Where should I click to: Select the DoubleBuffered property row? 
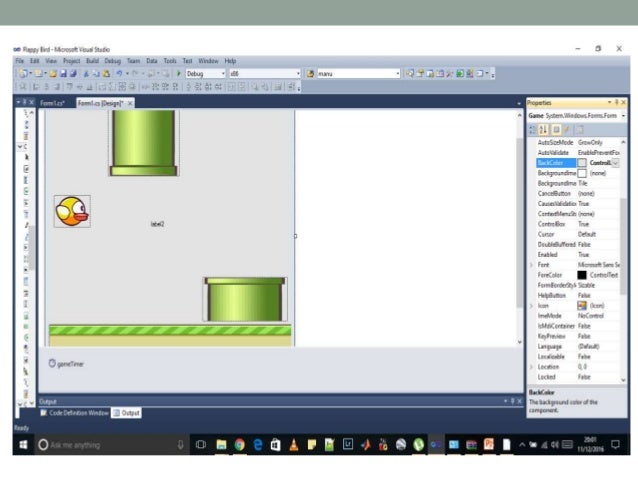click(x=578, y=245)
